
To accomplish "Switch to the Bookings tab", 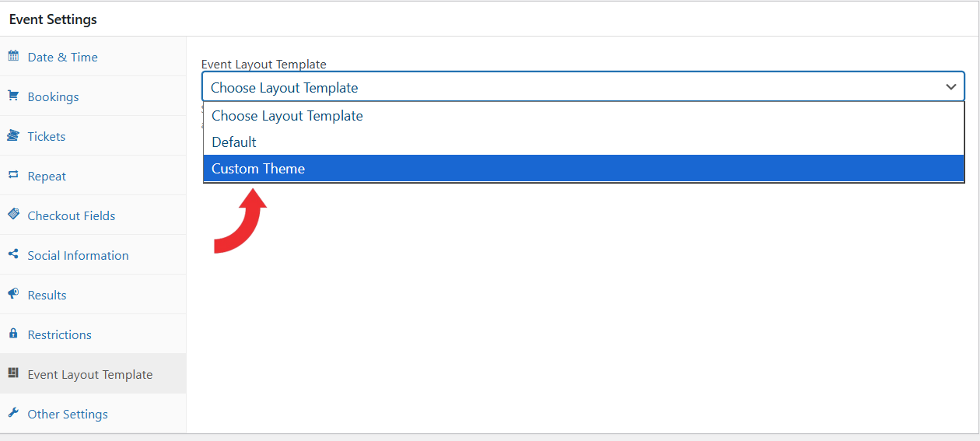I will [54, 96].
